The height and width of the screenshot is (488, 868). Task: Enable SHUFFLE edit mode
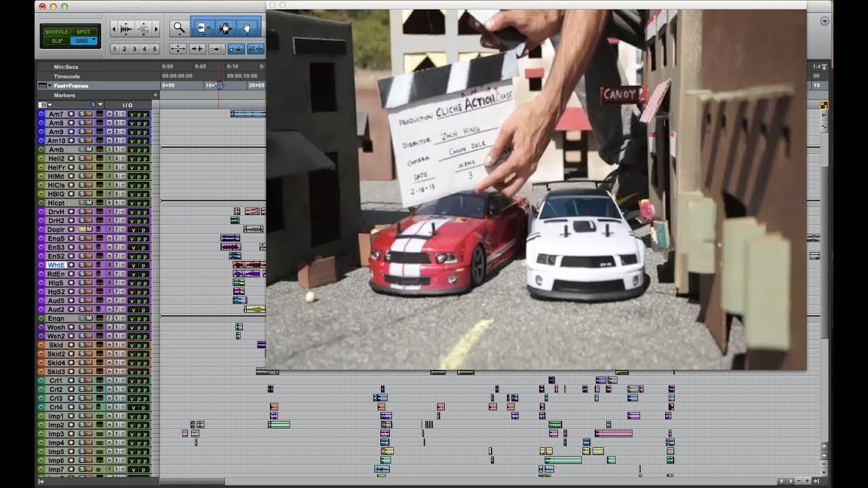click(x=56, y=32)
